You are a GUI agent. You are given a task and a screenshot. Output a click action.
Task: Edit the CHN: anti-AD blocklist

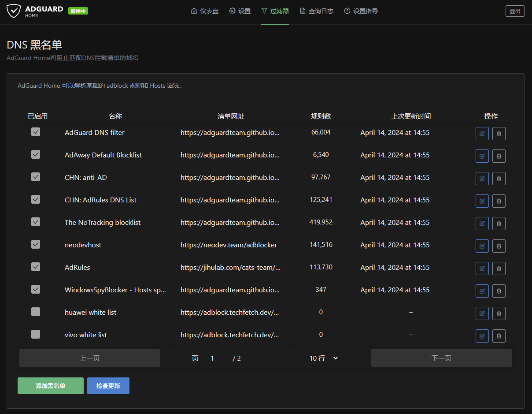click(x=482, y=179)
